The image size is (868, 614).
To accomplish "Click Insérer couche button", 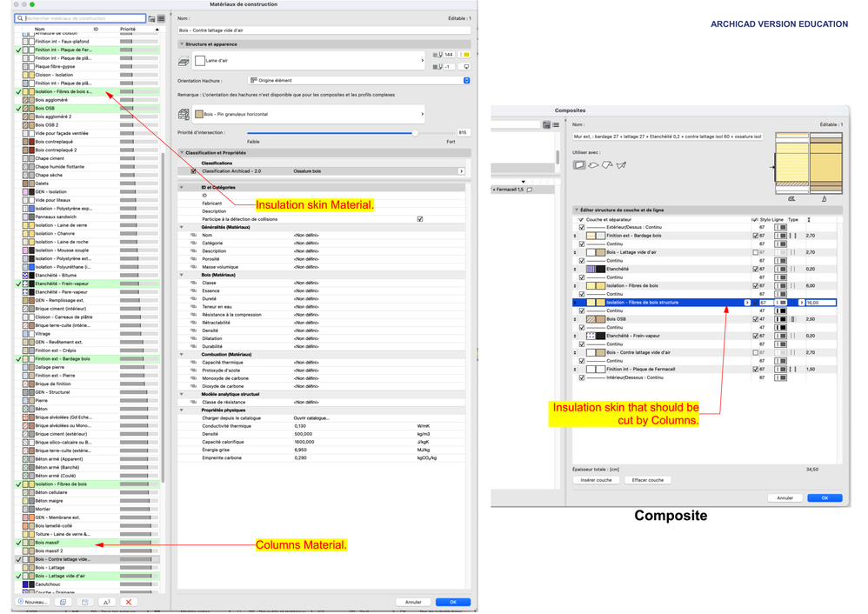I will tap(596, 480).
